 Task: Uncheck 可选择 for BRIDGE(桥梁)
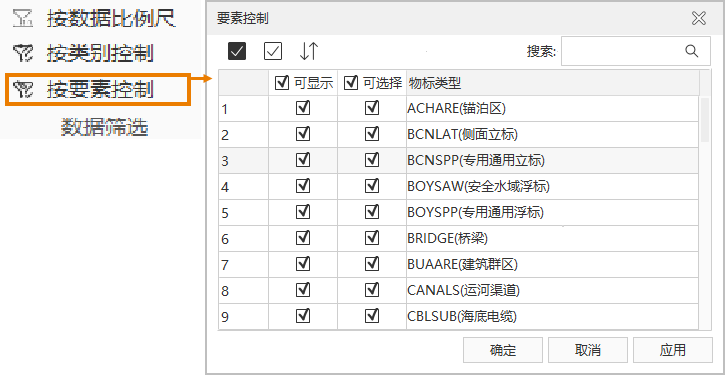(372, 238)
